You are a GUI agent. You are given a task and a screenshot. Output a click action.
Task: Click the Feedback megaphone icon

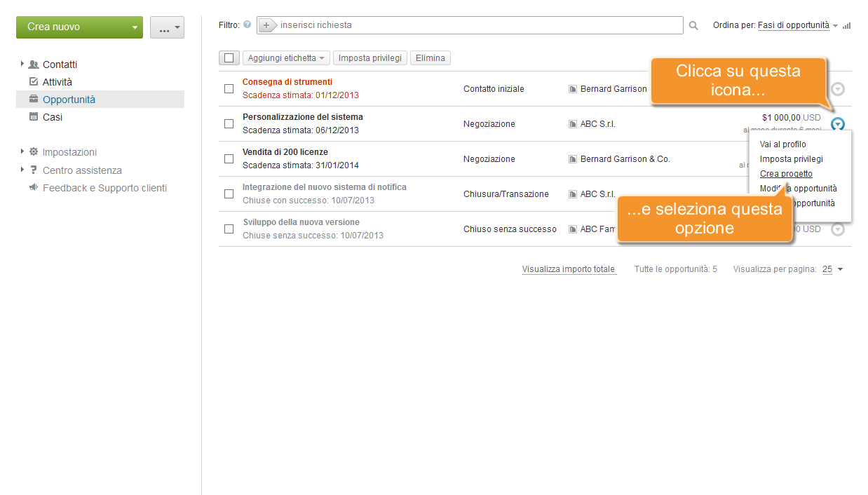tap(34, 188)
